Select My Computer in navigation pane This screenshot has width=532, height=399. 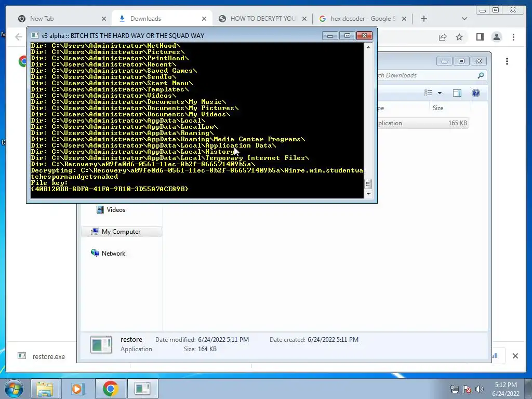point(121,231)
